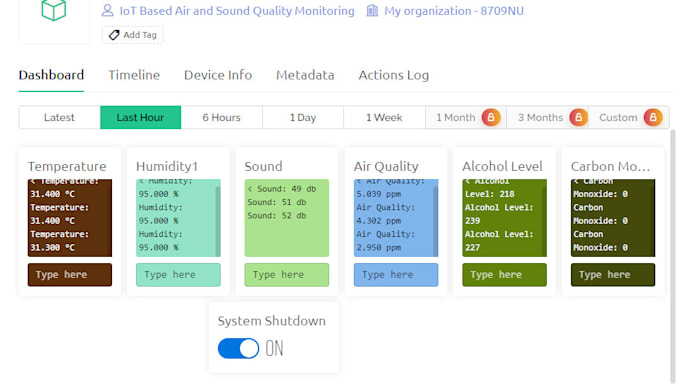The width and height of the screenshot is (680, 390).
Task: Switch to the Timeline tab
Action: 134,75
